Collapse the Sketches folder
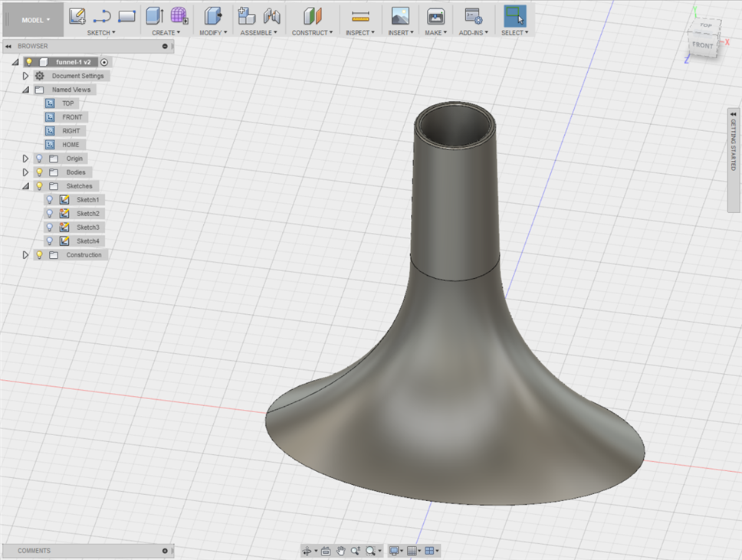742x560 pixels. pos(25,186)
